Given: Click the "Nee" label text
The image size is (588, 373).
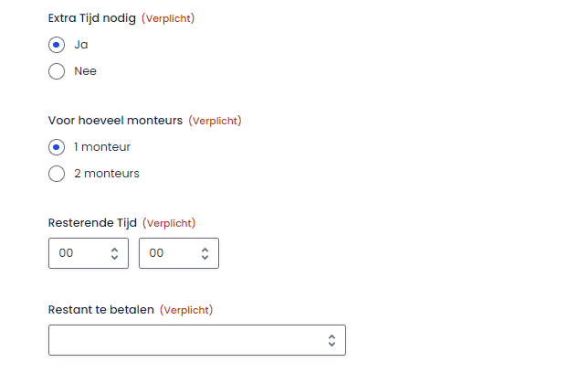Looking at the screenshot, I should [x=85, y=71].
